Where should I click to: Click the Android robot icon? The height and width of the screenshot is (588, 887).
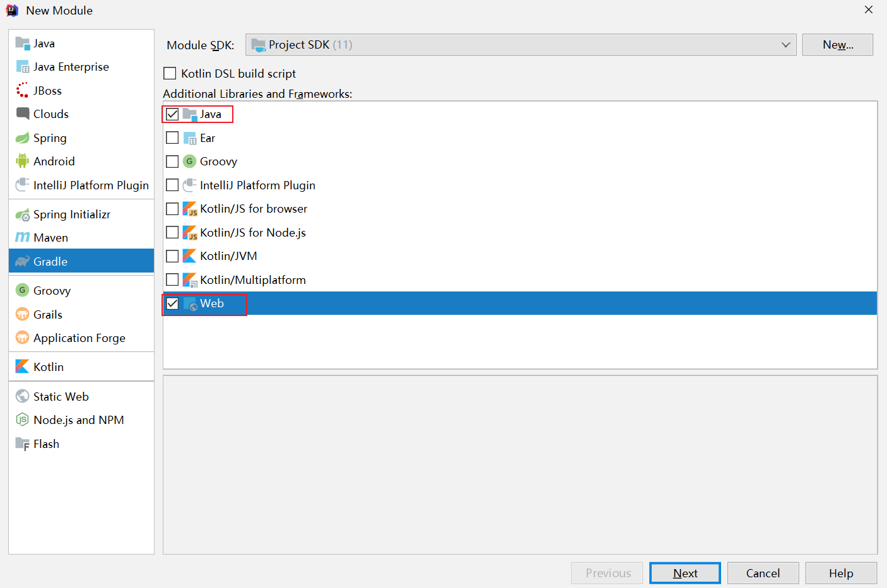(x=23, y=162)
